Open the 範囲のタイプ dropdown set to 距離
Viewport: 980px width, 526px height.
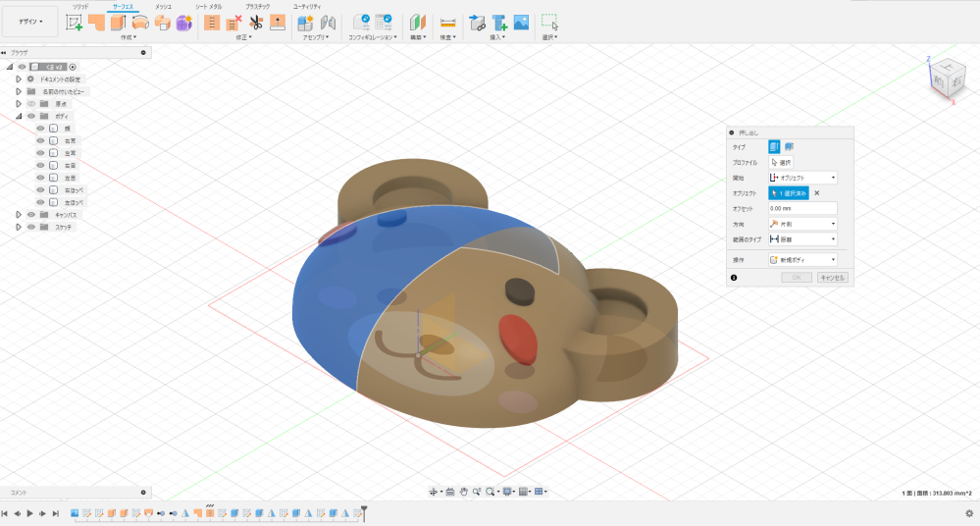click(x=802, y=238)
